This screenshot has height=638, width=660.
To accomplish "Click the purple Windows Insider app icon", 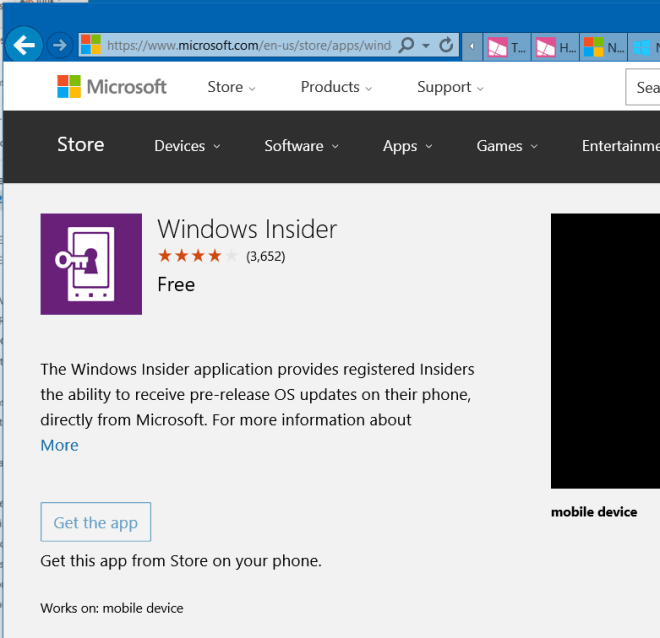I will point(91,264).
